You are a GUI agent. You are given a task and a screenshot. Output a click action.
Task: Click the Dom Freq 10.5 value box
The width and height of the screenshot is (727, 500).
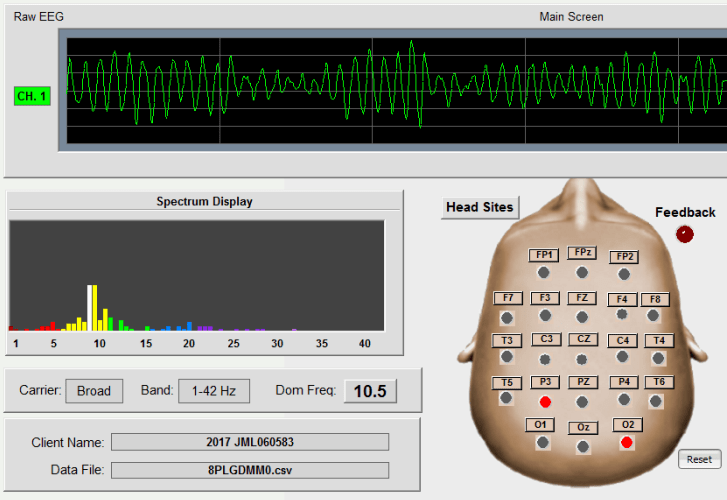pos(369,390)
